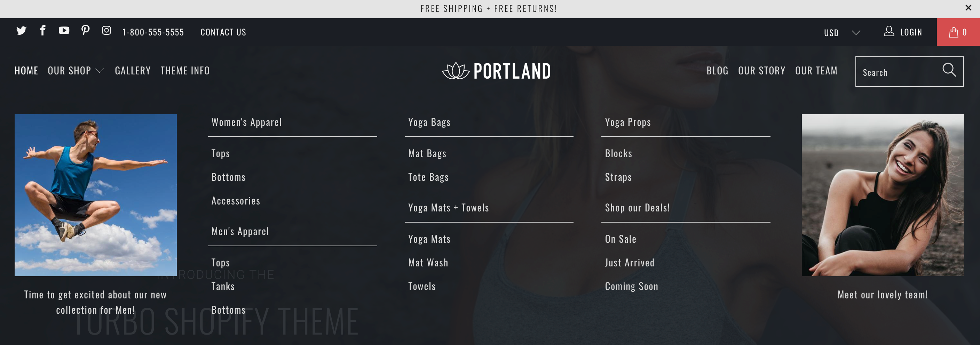Select the Theme Info menu item
This screenshot has width=980, height=345.
185,71
